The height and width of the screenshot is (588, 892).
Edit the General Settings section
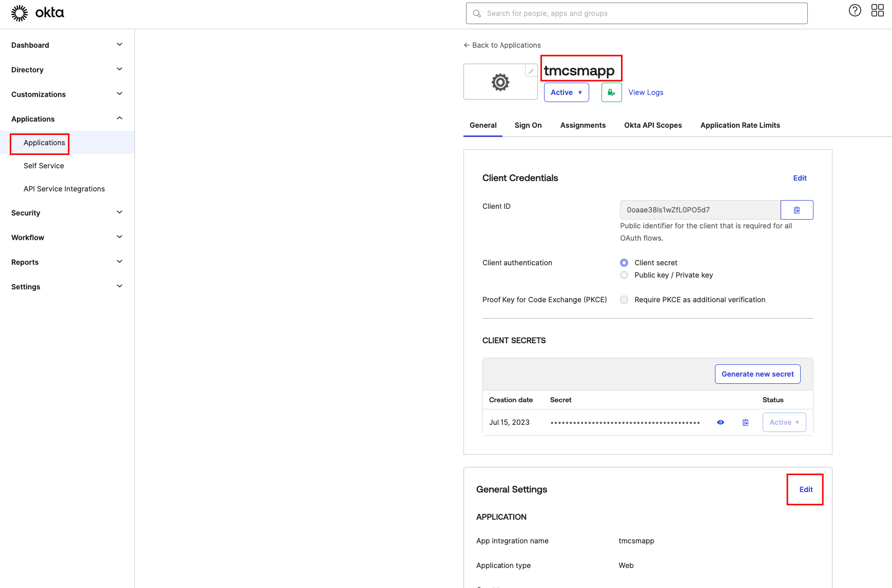pyautogui.click(x=806, y=489)
